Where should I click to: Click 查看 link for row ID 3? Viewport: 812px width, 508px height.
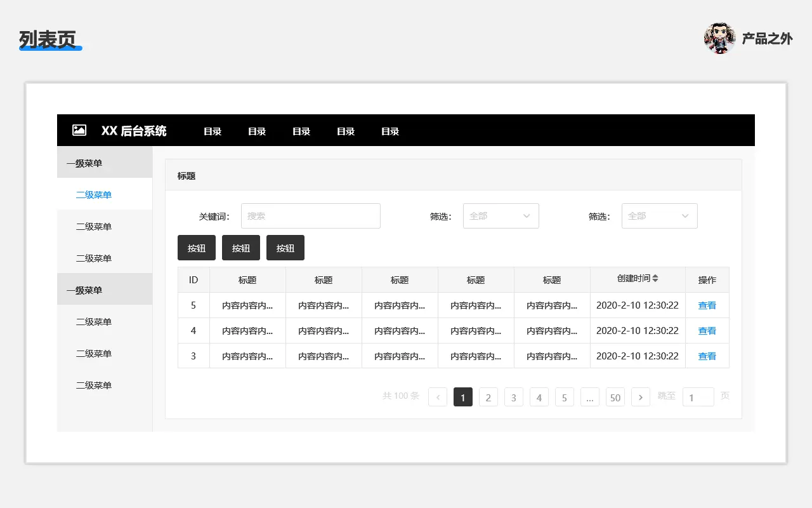click(x=707, y=356)
